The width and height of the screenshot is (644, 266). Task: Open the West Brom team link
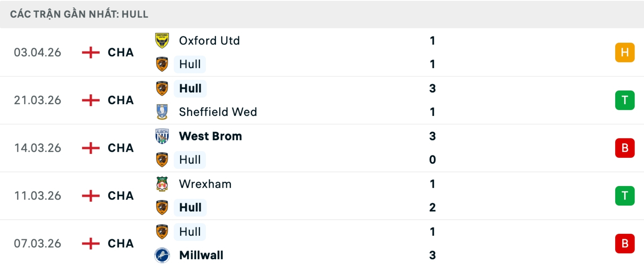click(x=210, y=136)
